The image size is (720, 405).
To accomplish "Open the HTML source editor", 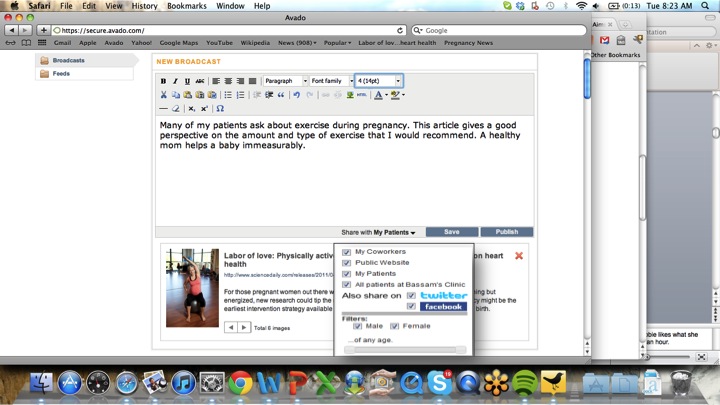I will 362,95.
